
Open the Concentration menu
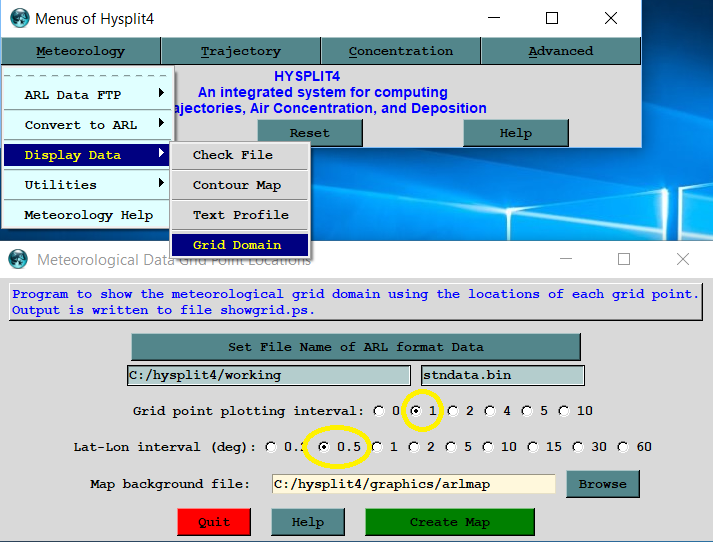click(400, 51)
